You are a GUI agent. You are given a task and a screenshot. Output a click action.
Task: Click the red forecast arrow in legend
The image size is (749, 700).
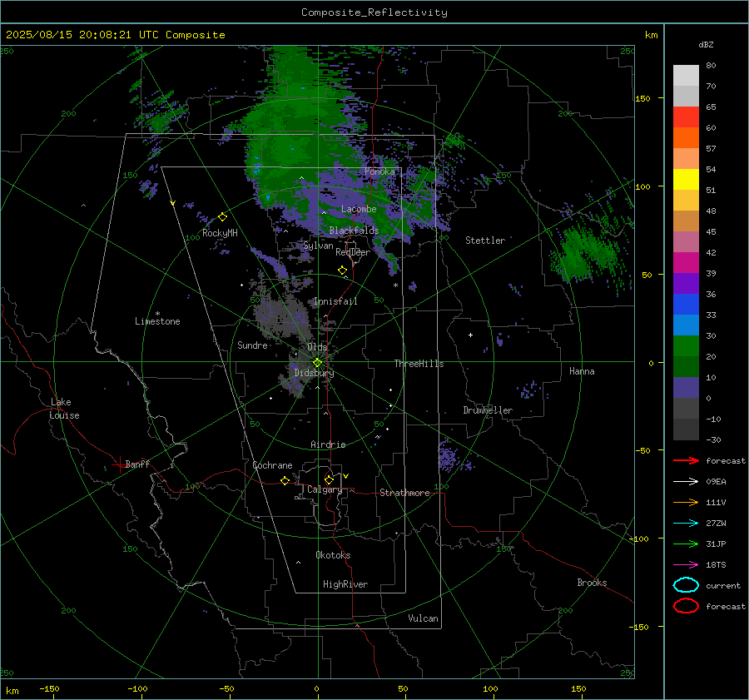[x=686, y=460]
